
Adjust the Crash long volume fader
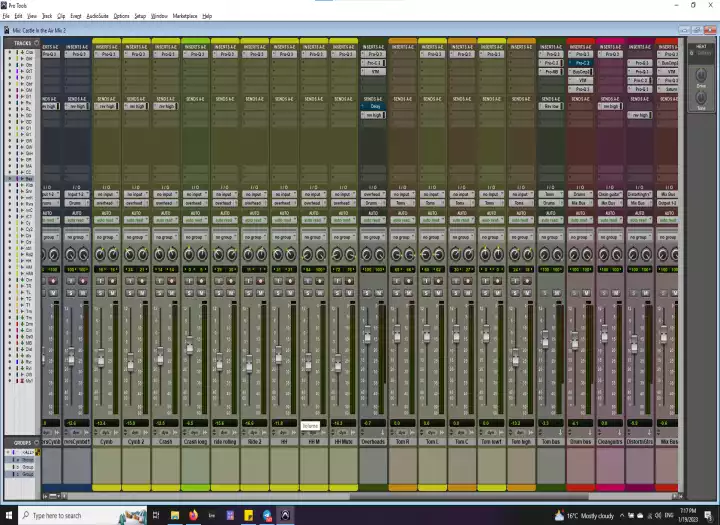coord(190,344)
